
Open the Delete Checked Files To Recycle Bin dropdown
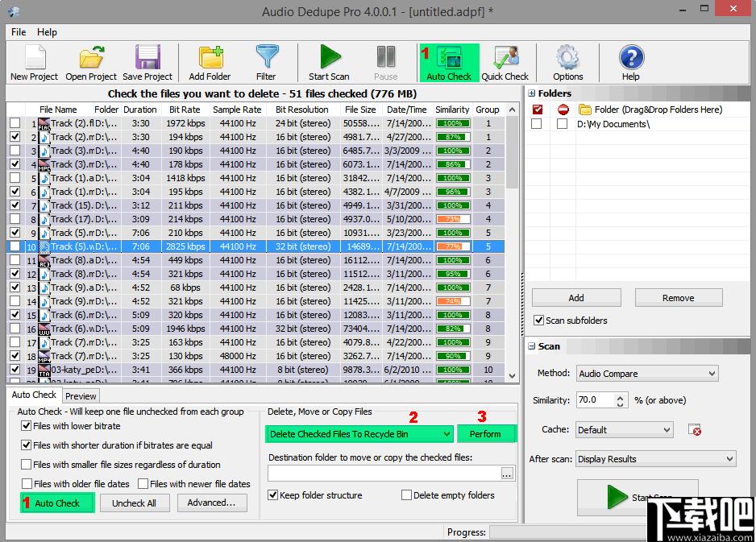[x=359, y=434]
